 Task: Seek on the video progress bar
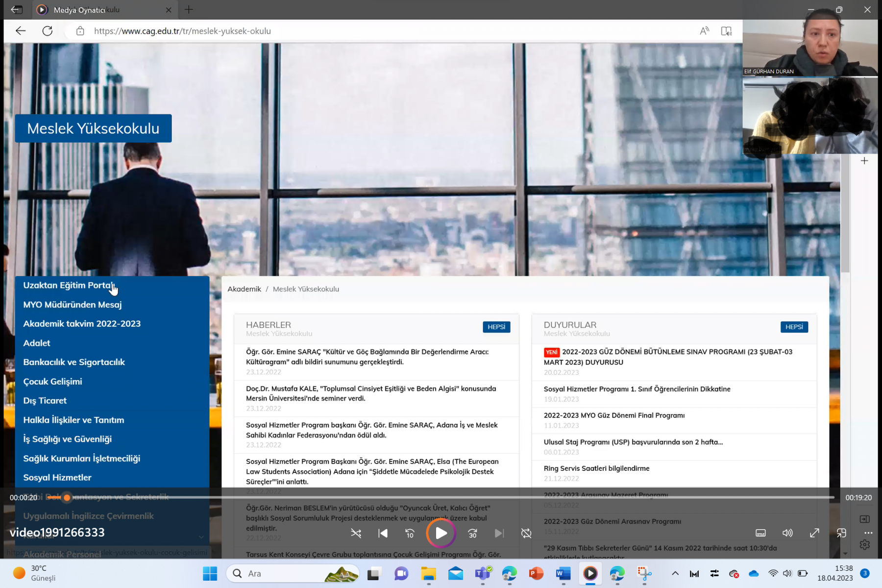coord(441,497)
